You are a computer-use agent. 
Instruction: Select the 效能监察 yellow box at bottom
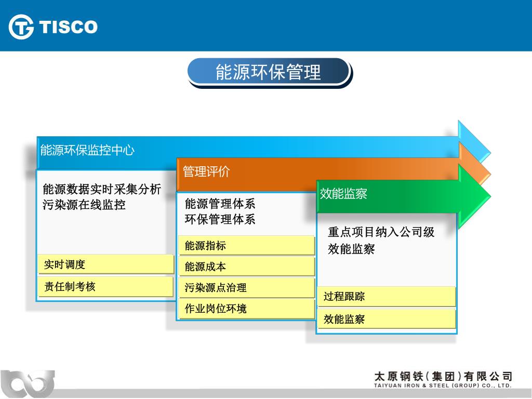pyautogui.click(x=387, y=319)
